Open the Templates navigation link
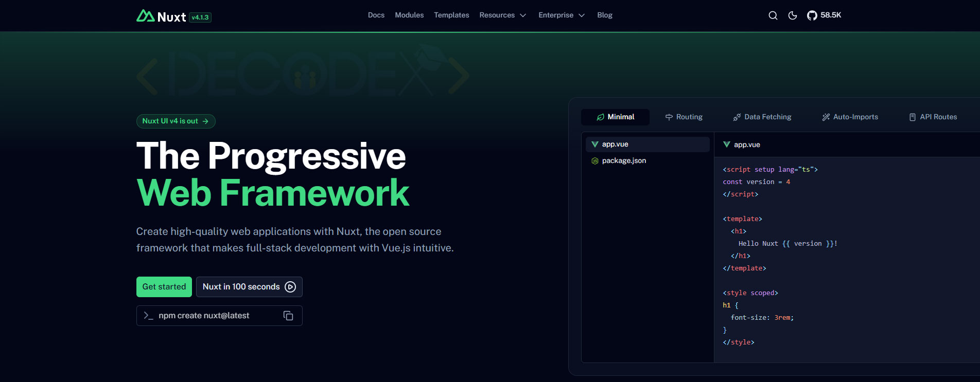The height and width of the screenshot is (382, 980). tap(451, 15)
